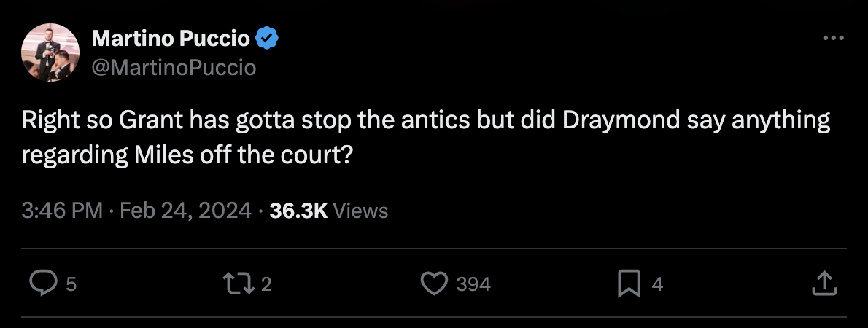The image size is (868, 328).
Task: View the 36.3K views analytics count
Action: click(x=298, y=211)
